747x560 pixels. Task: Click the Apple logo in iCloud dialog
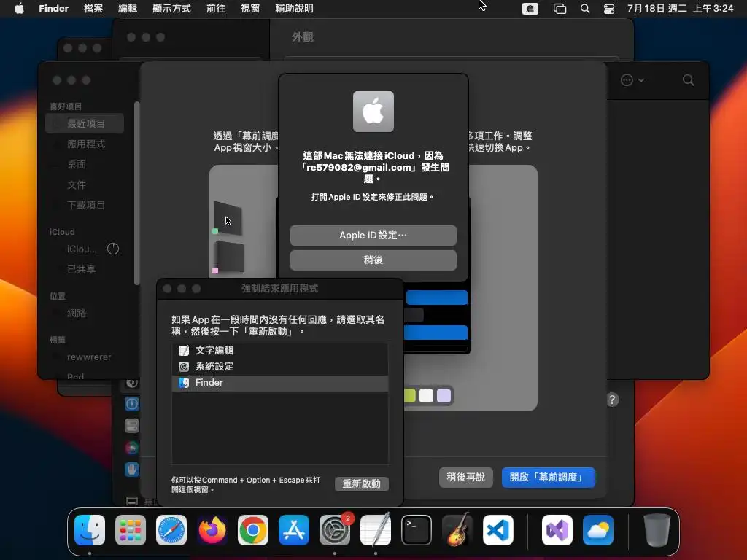pos(373,112)
